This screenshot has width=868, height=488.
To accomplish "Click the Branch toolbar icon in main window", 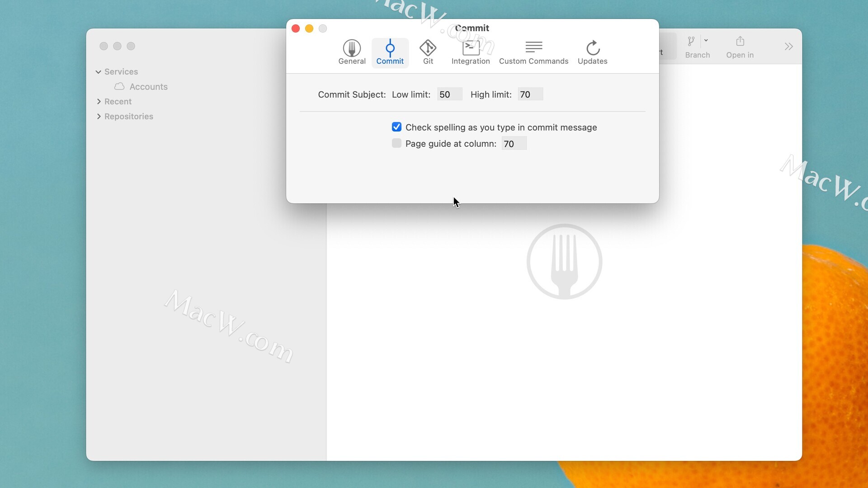I will [691, 42].
